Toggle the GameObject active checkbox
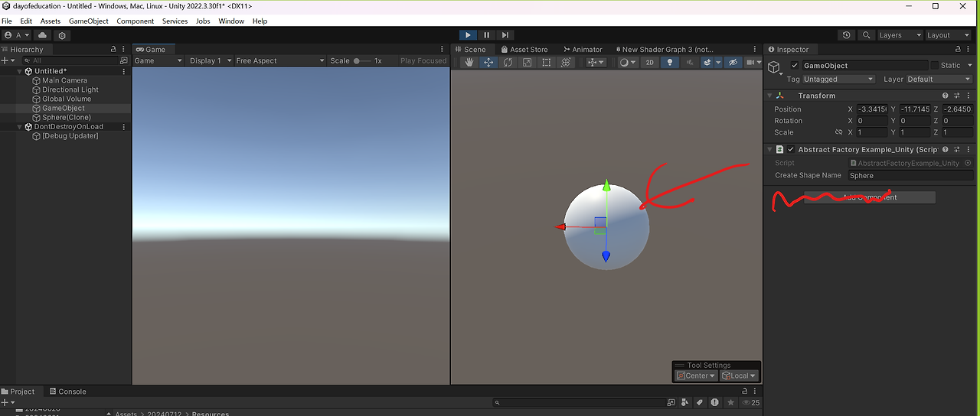 tap(795, 66)
